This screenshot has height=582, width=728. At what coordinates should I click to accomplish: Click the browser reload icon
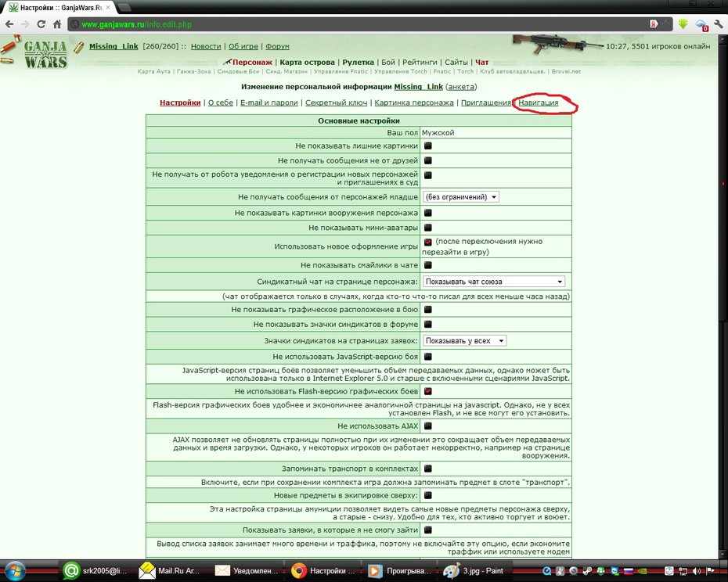click(41, 24)
